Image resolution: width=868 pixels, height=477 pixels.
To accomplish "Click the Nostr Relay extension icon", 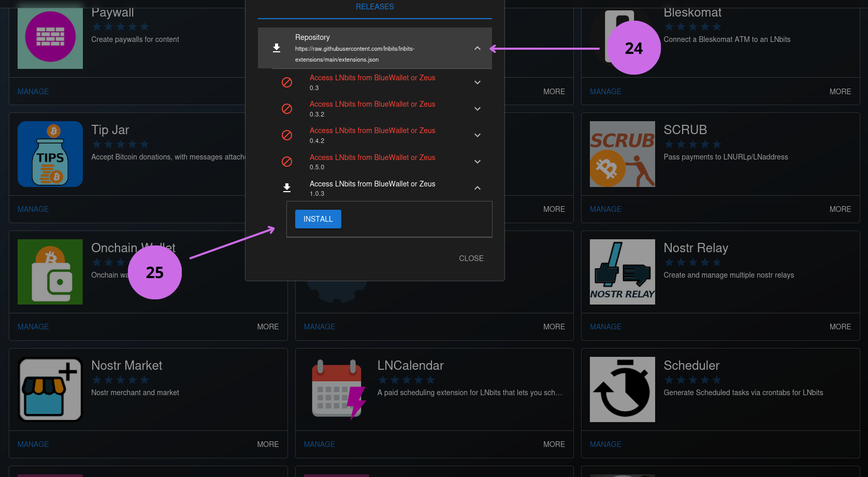I will coord(623,272).
